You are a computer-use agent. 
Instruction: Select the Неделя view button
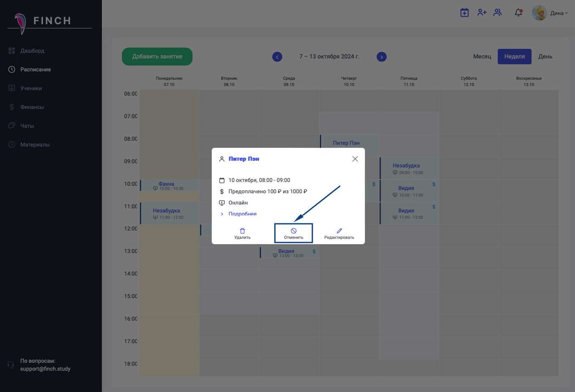point(514,56)
